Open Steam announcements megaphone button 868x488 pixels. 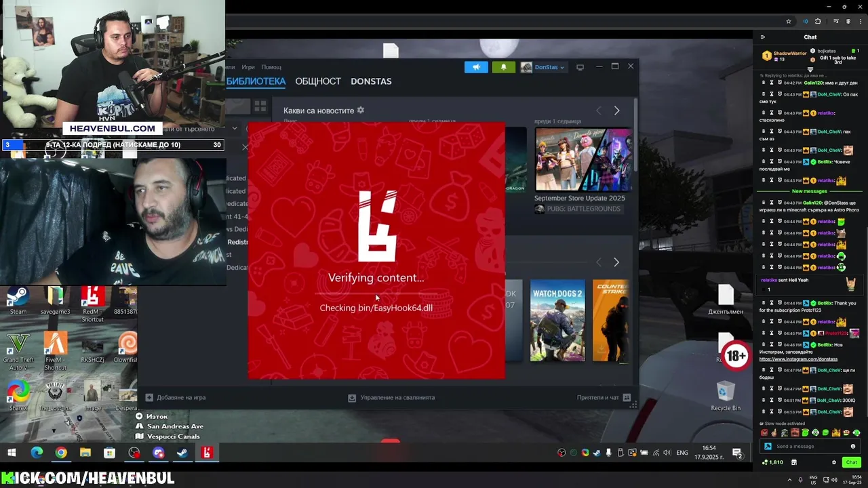[x=476, y=67]
